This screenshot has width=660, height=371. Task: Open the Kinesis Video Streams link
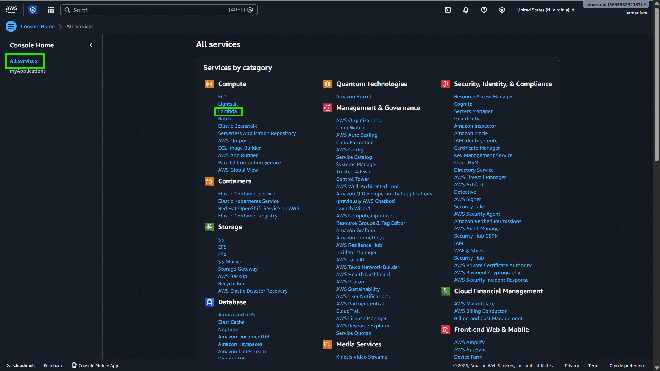coord(362,357)
